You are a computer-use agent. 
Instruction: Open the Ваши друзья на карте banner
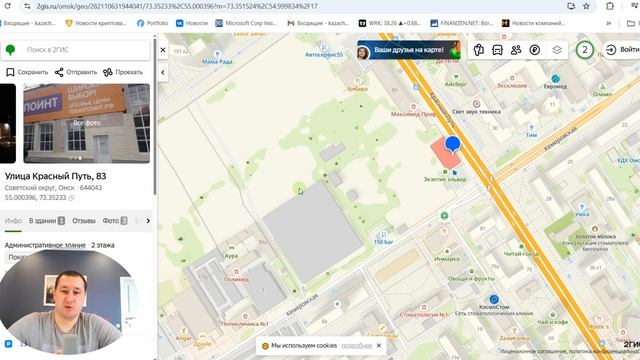(x=409, y=50)
